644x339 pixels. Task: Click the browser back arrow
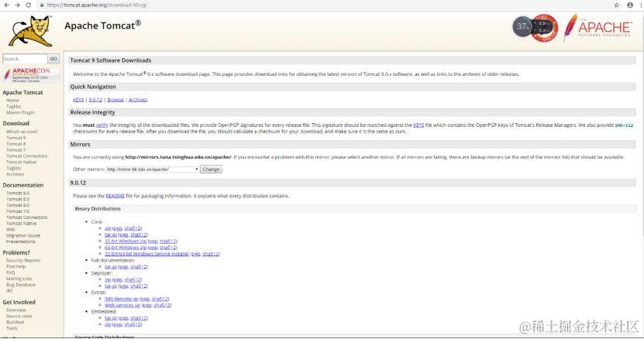[x=6, y=5]
